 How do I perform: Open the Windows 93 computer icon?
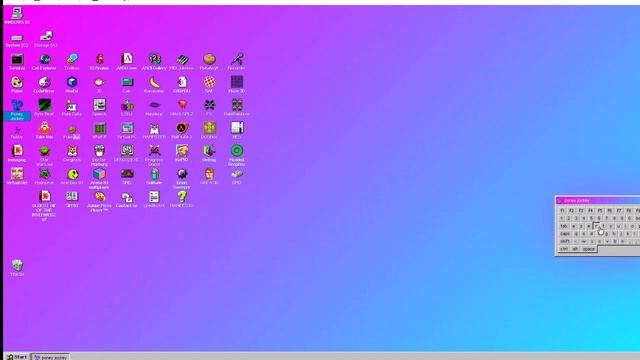tap(17, 16)
